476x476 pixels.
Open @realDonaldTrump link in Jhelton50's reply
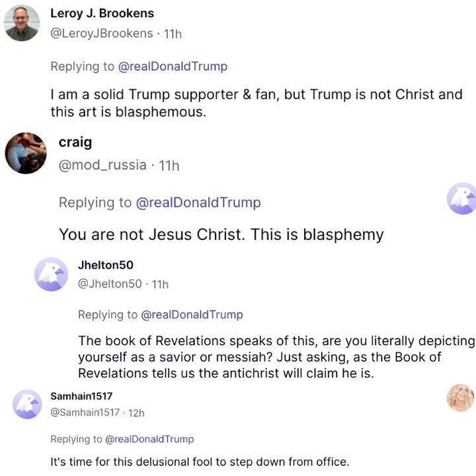pyautogui.click(x=192, y=315)
